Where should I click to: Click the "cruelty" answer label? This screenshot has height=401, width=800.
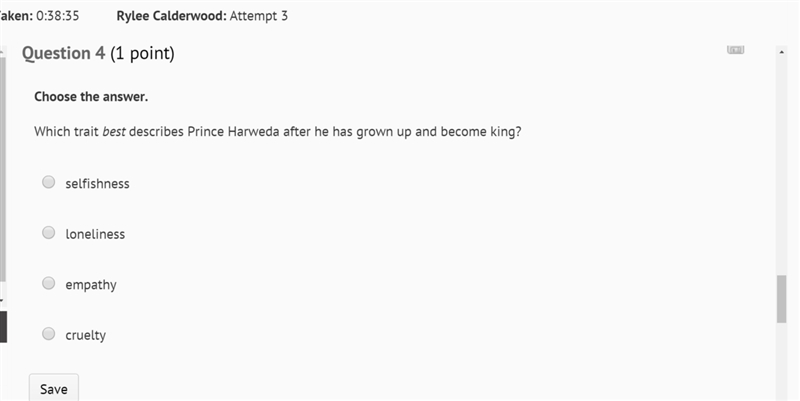click(x=85, y=335)
